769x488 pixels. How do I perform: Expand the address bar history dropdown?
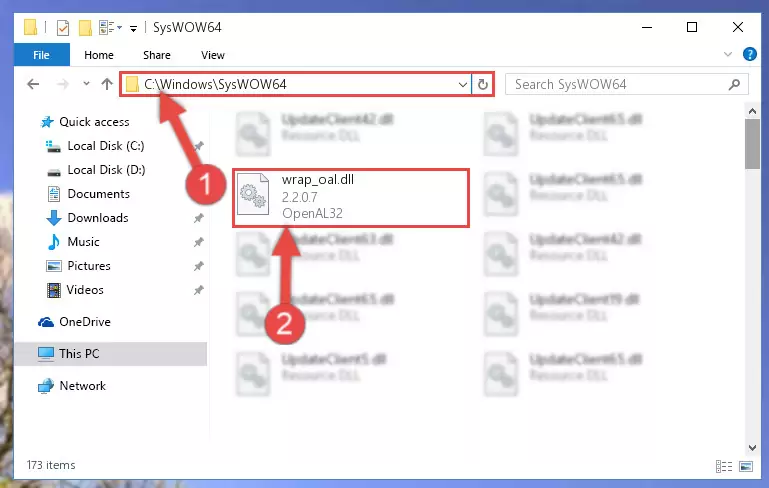[x=462, y=84]
